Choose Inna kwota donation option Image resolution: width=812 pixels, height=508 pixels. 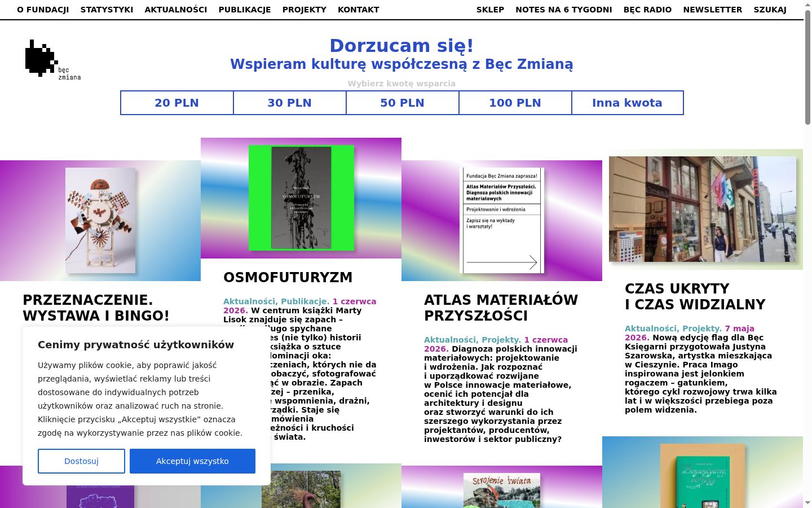[x=627, y=103]
